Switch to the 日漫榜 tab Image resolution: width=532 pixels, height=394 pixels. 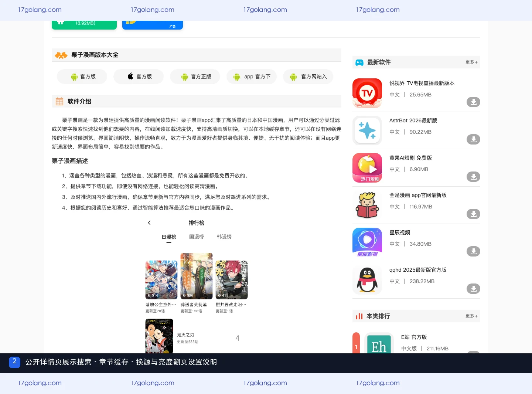(x=169, y=237)
